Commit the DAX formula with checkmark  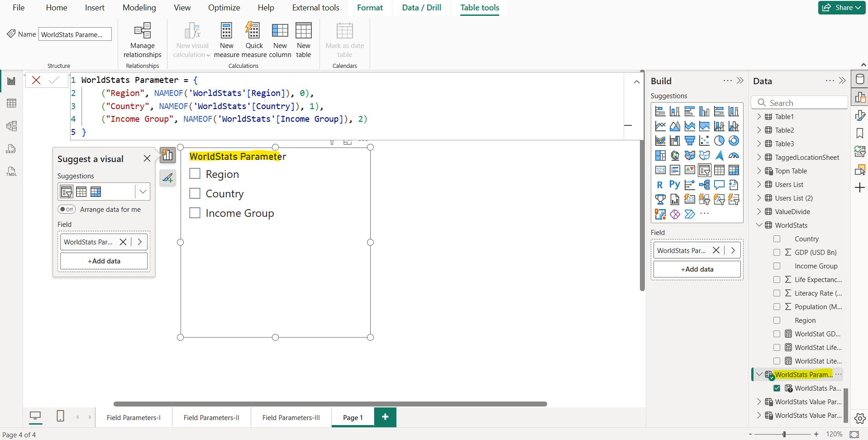coord(54,80)
